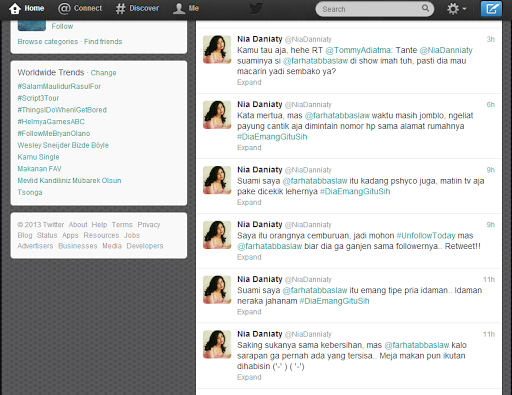The image size is (512, 395).
Task: Open #DiaEmangGituSih in the 6h tweet
Action: 272,137
